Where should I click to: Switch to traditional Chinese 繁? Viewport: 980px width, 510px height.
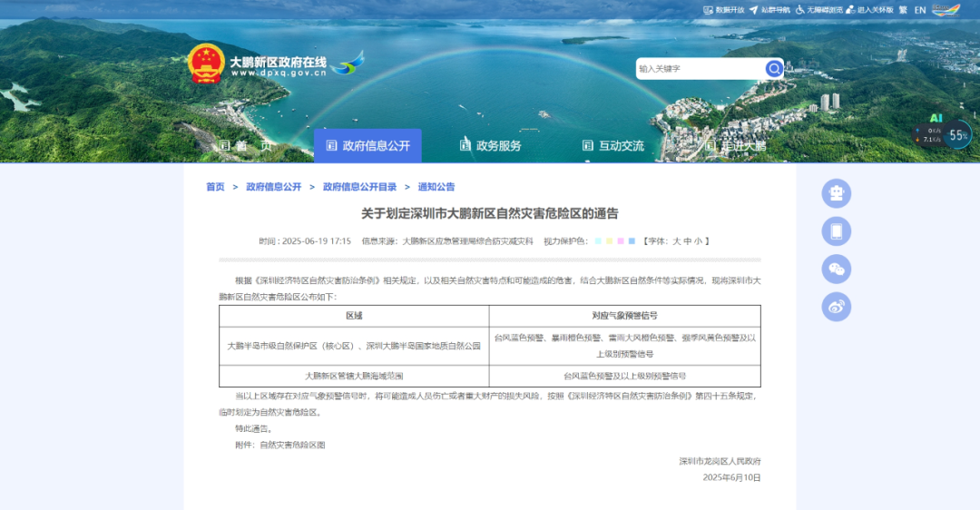903,10
